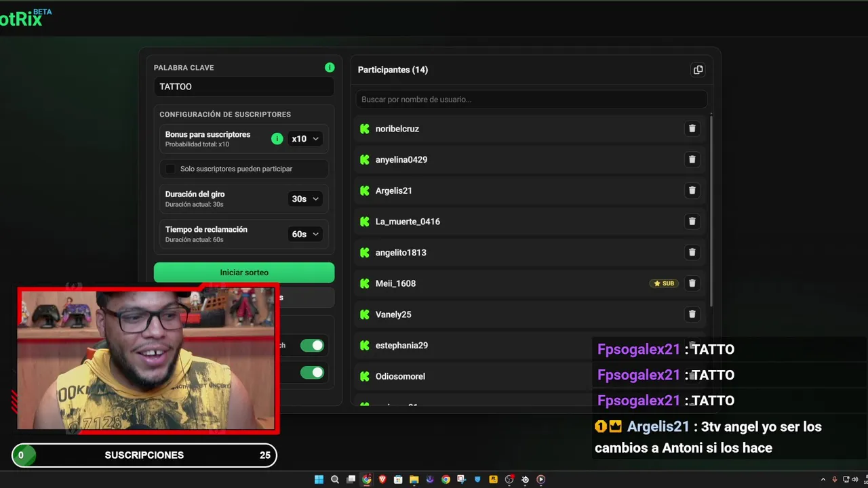Image resolution: width=868 pixels, height=488 pixels.
Task: Click the info icon beside PALABRA CLAVE
Action: [330, 67]
